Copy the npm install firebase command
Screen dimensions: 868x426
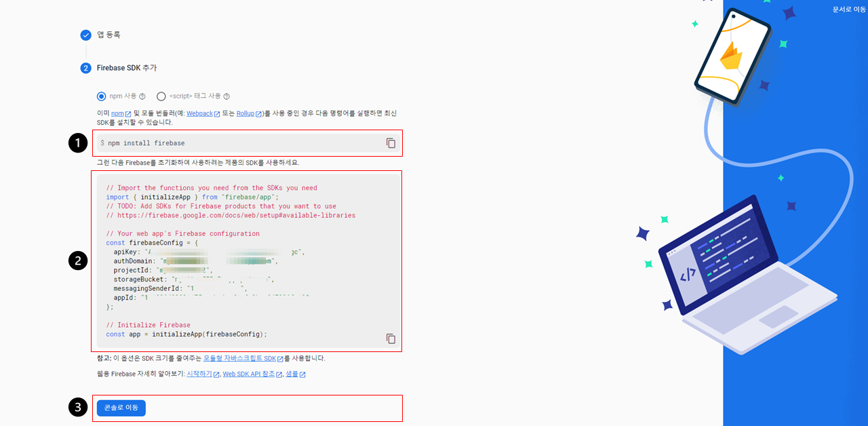391,143
